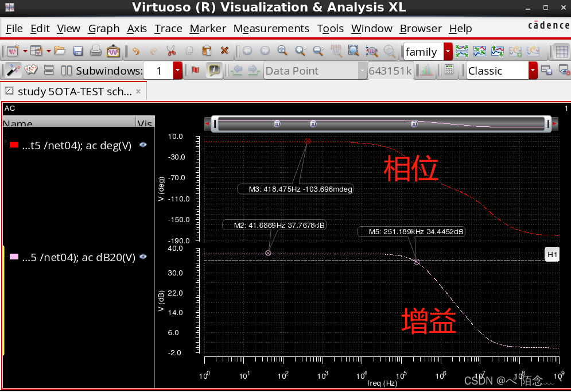Select the M5 marker label 251.189kHz

(x=411, y=231)
